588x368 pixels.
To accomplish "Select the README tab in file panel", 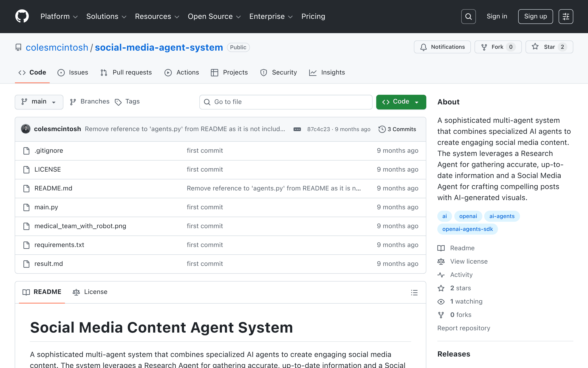I will click(x=42, y=292).
